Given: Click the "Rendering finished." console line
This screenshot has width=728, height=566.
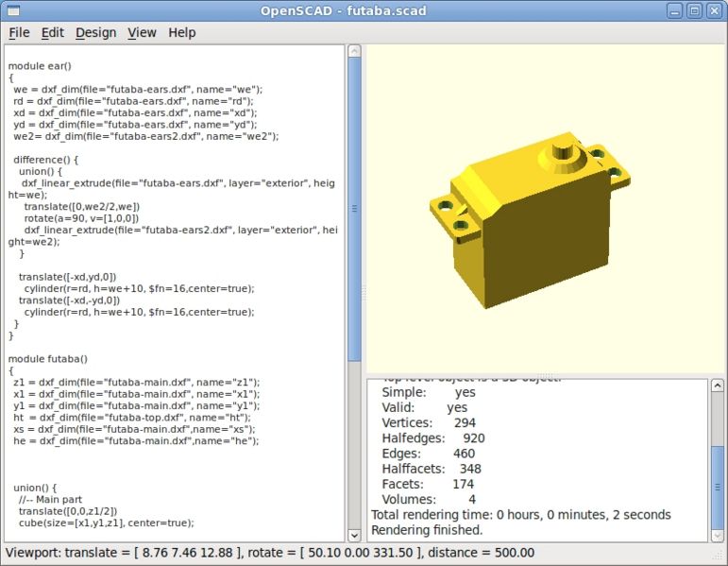Looking at the screenshot, I should [x=427, y=529].
